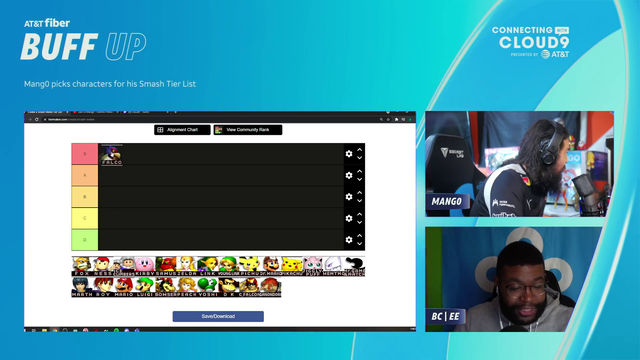Open settings gear for B tier row
The width and height of the screenshot is (640, 360).
(349, 197)
